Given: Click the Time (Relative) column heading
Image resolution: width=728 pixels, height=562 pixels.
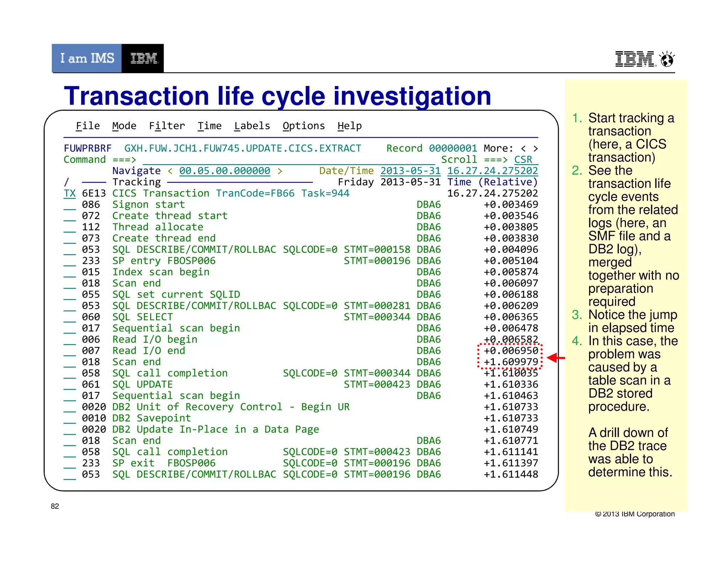Looking at the screenshot, I should (x=492, y=182).
